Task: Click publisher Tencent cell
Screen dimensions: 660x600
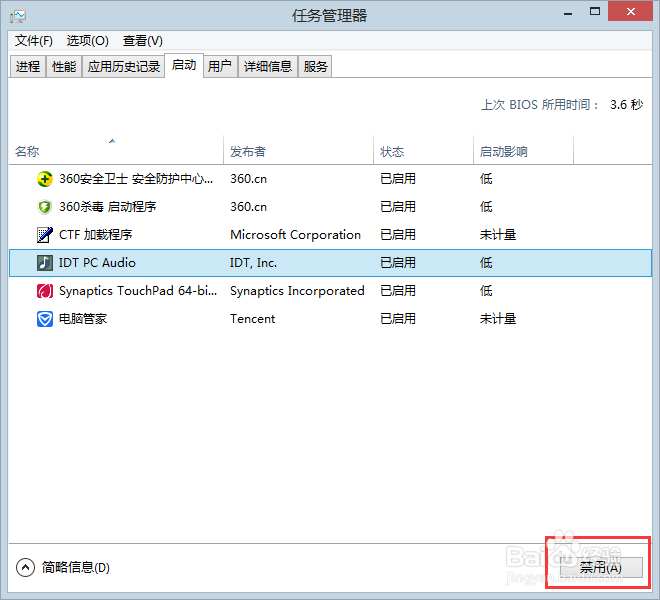Action: coord(253,319)
